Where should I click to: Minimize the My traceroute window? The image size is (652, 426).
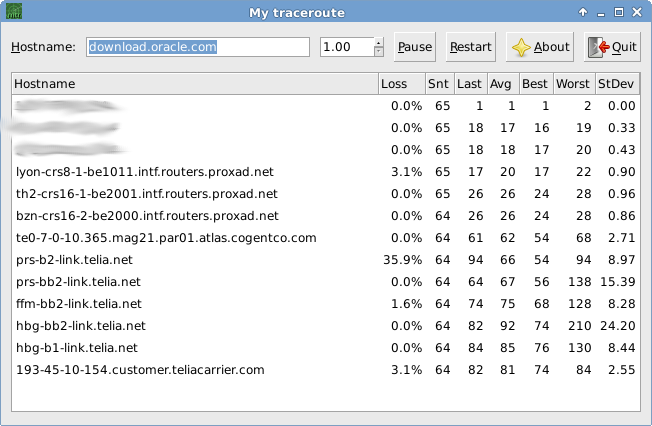pos(601,12)
